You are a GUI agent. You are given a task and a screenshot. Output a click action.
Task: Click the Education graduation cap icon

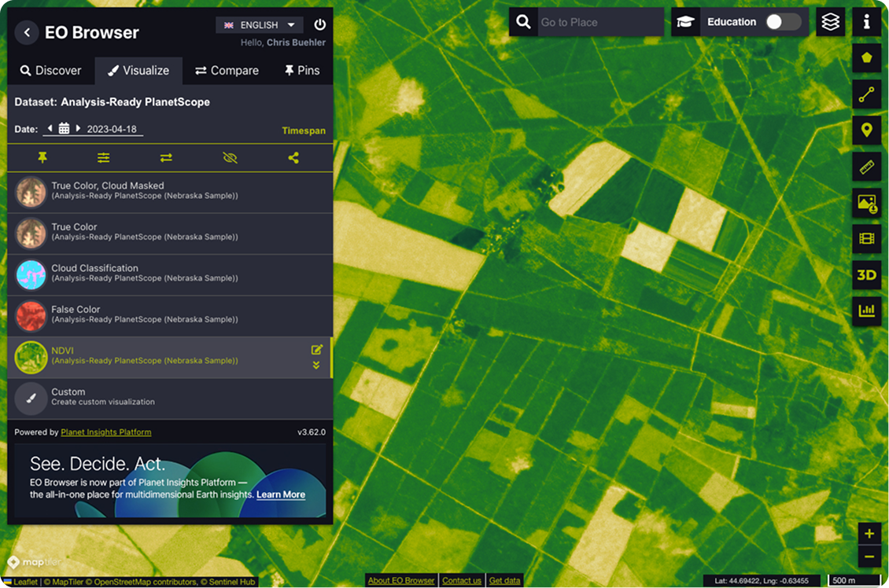(685, 22)
